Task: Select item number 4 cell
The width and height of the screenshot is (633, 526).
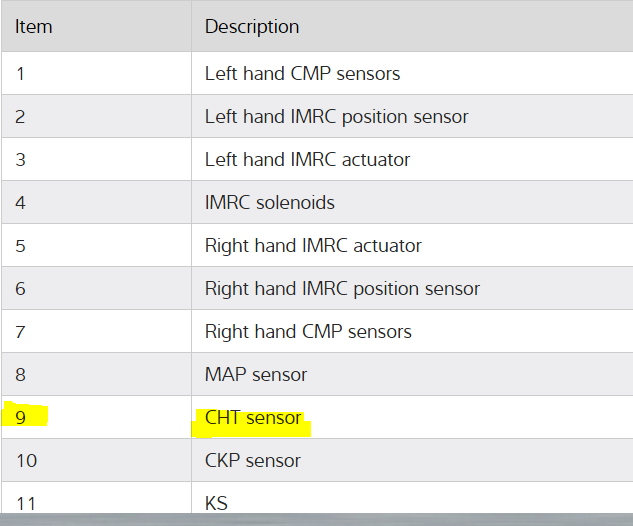Action: click(21, 203)
